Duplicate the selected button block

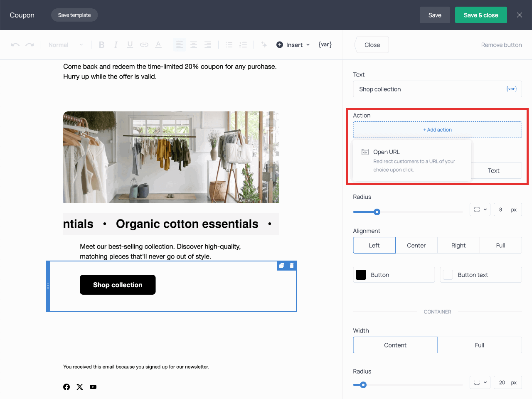click(282, 266)
